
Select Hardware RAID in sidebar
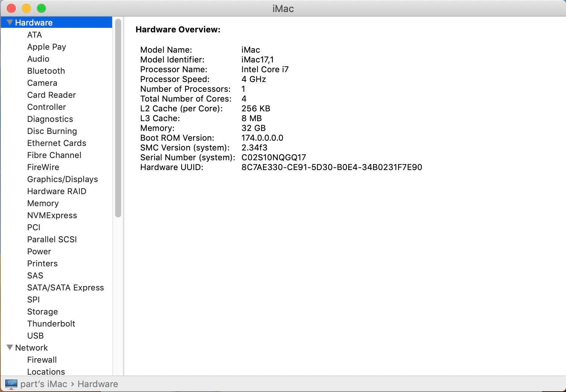(x=56, y=191)
